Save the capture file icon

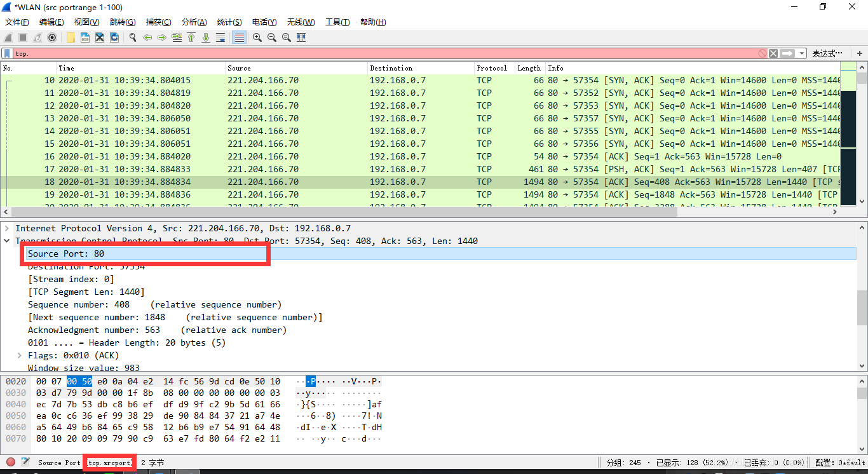pos(85,37)
